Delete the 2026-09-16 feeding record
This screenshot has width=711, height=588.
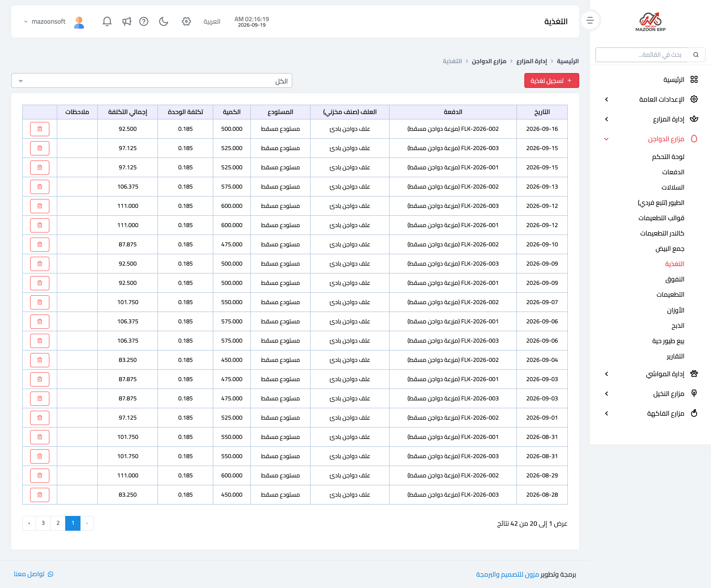[39, 129]
